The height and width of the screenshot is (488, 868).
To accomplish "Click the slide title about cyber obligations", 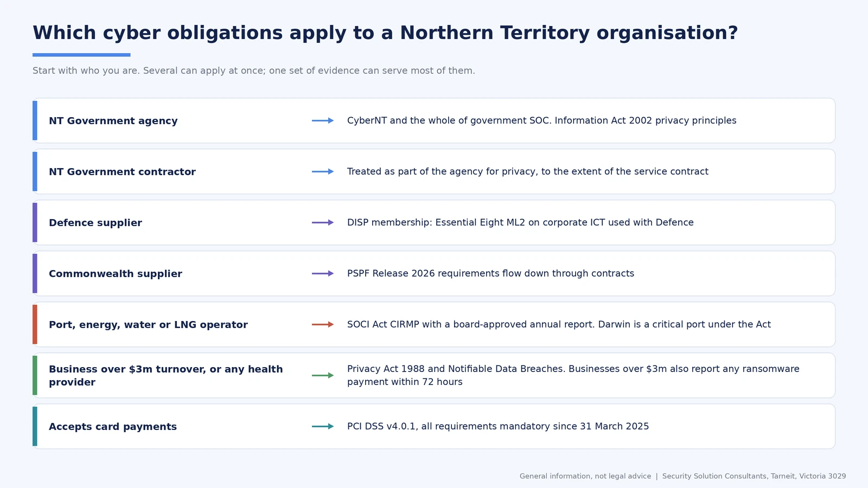I will (x=385, y=33).
